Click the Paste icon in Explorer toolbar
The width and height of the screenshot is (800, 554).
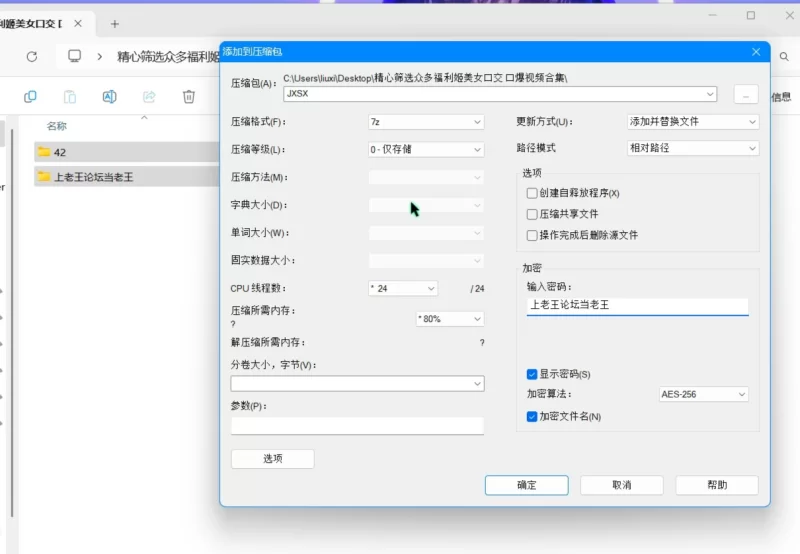[70, 96]
